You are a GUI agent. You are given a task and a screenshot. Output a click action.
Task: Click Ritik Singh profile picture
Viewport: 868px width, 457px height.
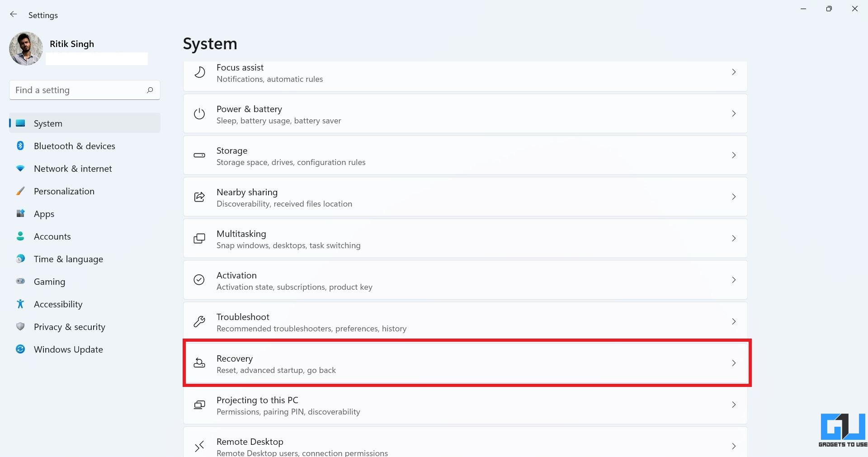(x=26, y=48)
